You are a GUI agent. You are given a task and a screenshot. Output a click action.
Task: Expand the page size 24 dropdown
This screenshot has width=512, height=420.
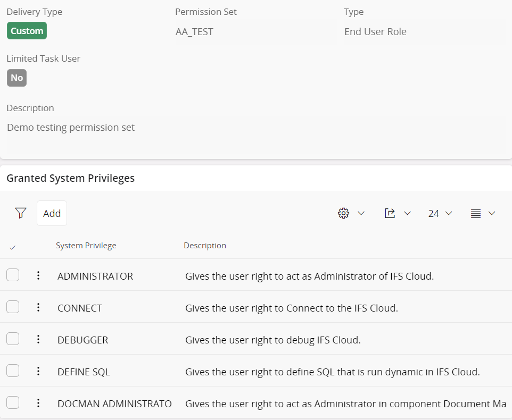(440, 213)
